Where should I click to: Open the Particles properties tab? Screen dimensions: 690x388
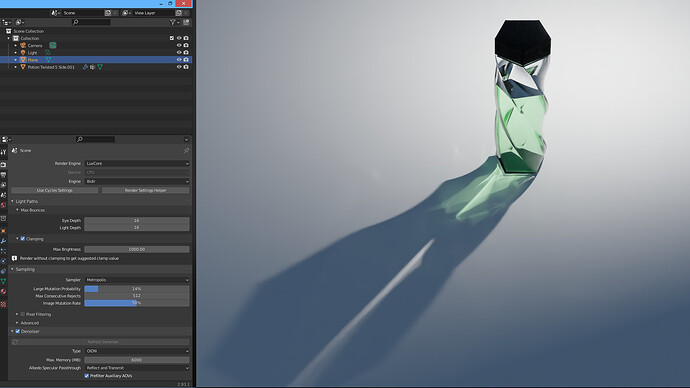[x=4, y=251]
